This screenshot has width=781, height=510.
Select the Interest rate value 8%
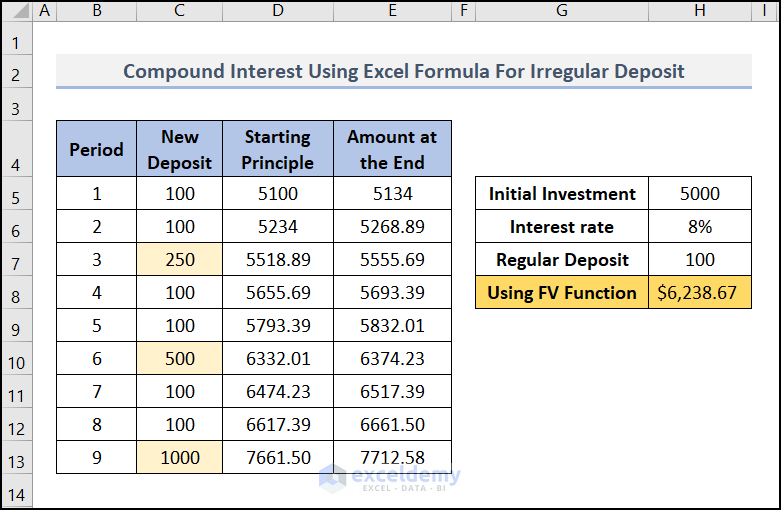click(x=700, y=227)
